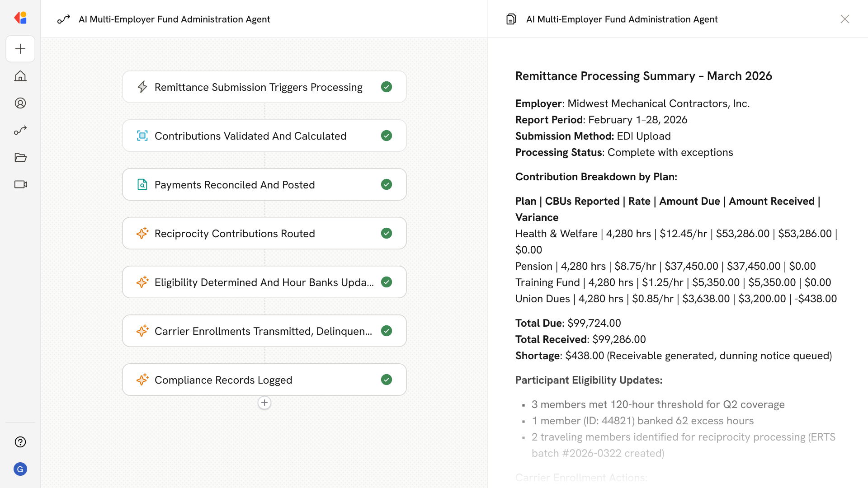Open the Home icon in the sidebar
This screenshot has width=868, height=488.
(x=20, y=76)
